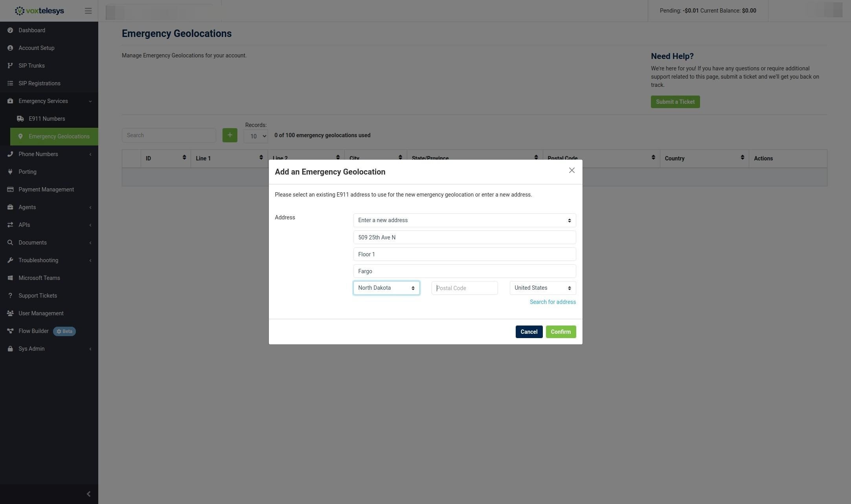Click the Dashboard gauge icon
This screenshot has height=504, width=851.
pos(10,30)
